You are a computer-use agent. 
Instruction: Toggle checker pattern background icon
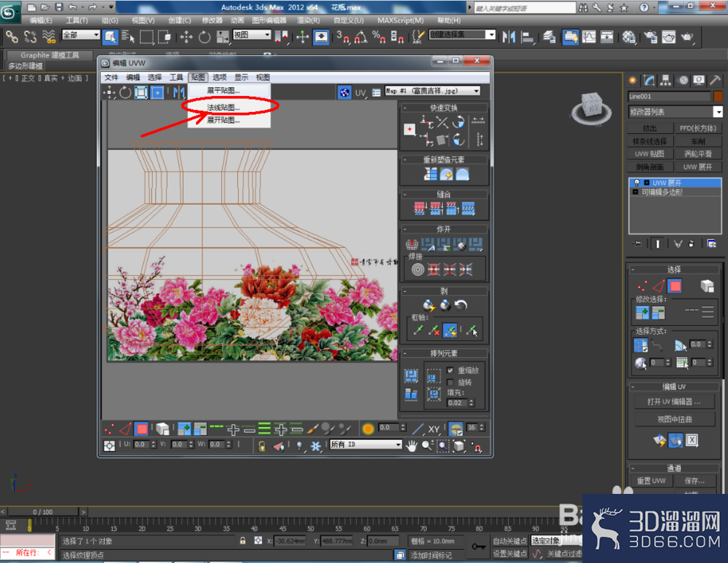344,92
